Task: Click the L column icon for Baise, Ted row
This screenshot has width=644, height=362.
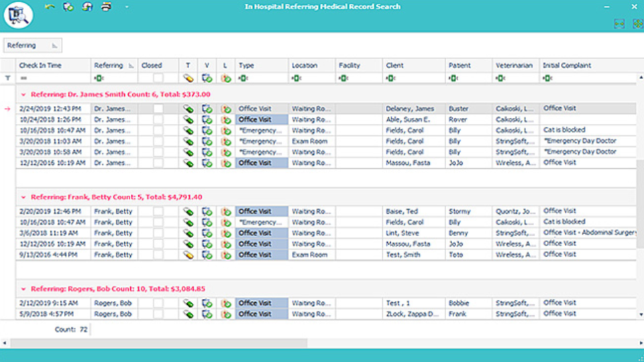Action: pos(226,212)
